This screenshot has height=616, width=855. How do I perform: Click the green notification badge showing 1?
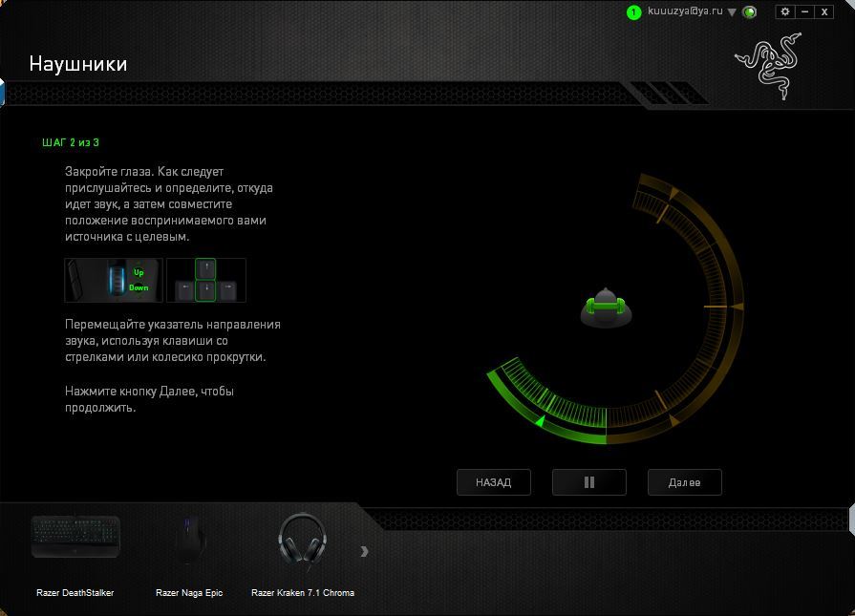click(633, 12)
